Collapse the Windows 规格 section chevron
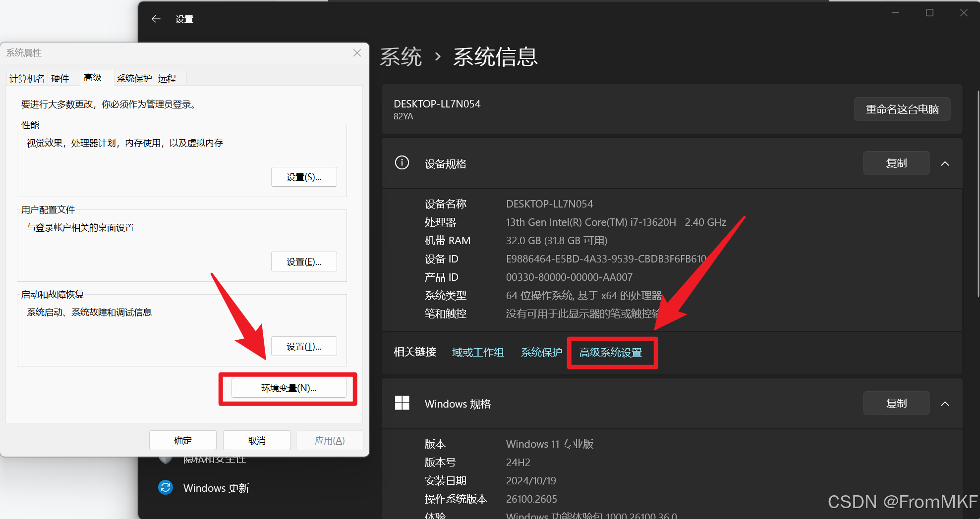Viewport: 980px width, 519px height. click(x=945, y=404)
